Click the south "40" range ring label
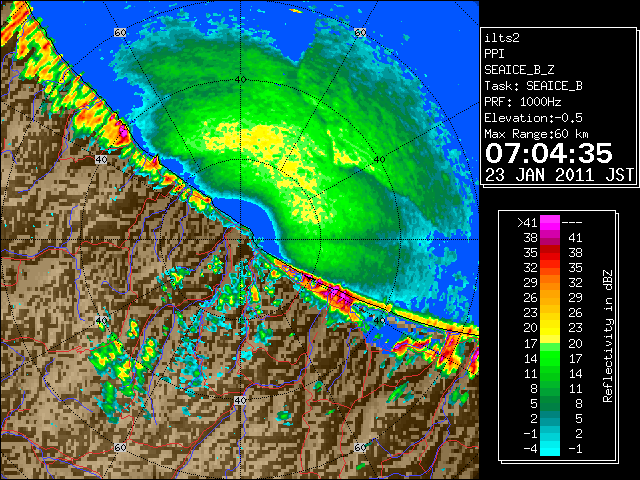This screenshot has width=640, height=480. tap(240, 400)
